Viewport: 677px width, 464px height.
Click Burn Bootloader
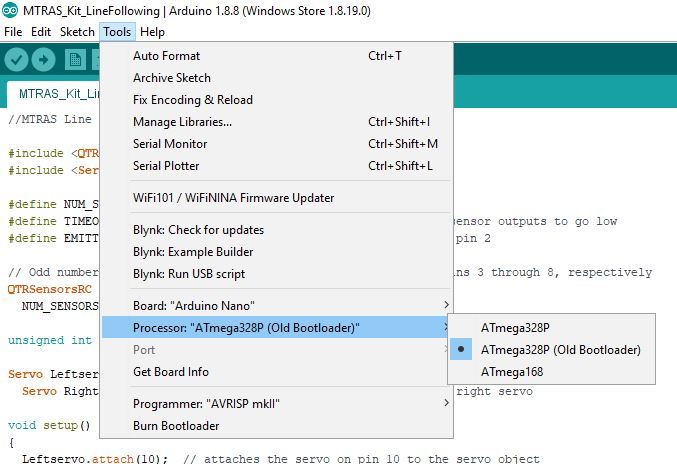pos(276,426)
